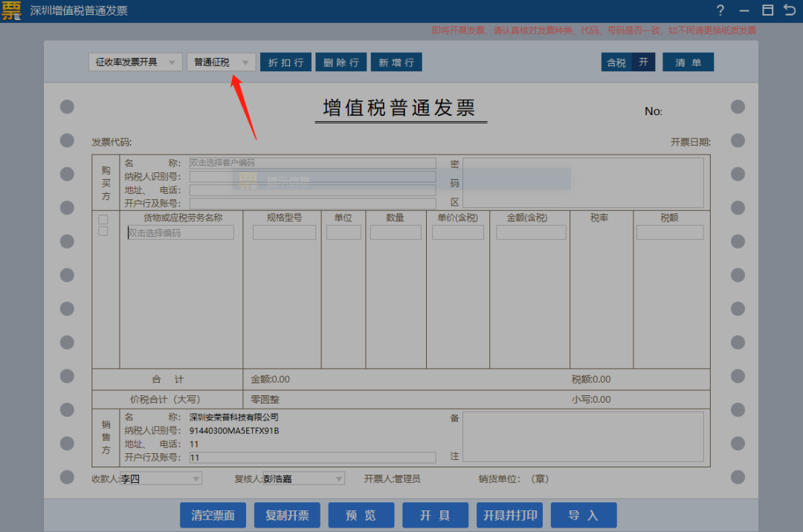Maximize the invoice window

pos(767,10)
